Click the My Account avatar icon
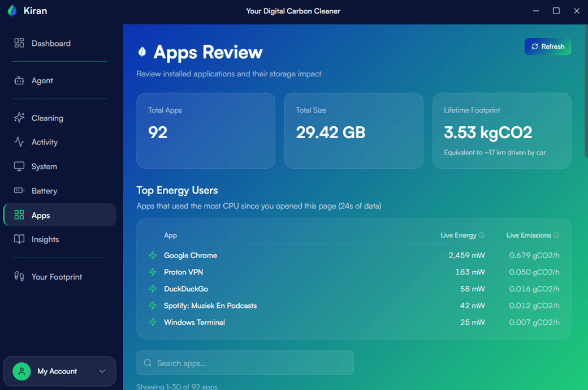This screenshot has height=390, width=588. point(21,371)
